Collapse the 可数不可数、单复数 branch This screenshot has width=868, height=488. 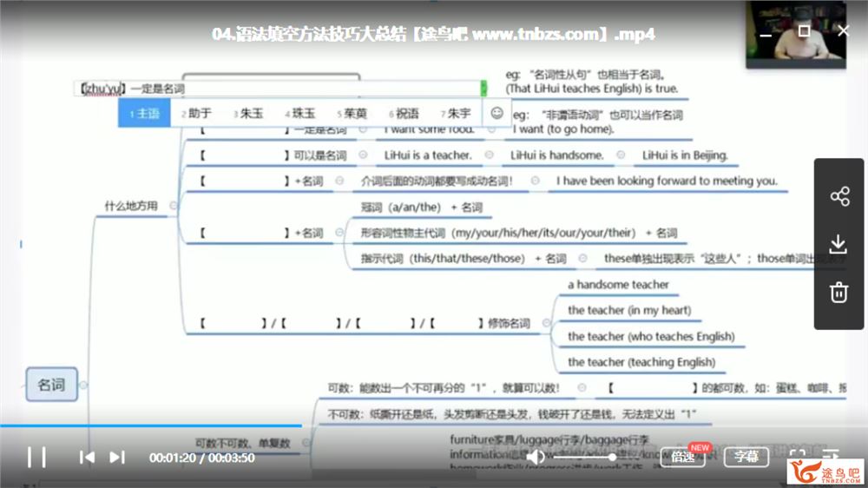point(306,442)
